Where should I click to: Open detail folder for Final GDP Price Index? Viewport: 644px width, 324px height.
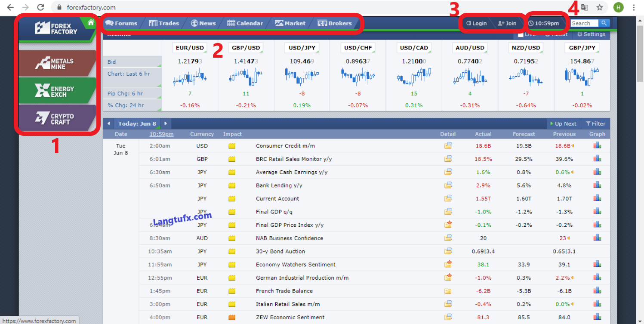click(448, 225)
